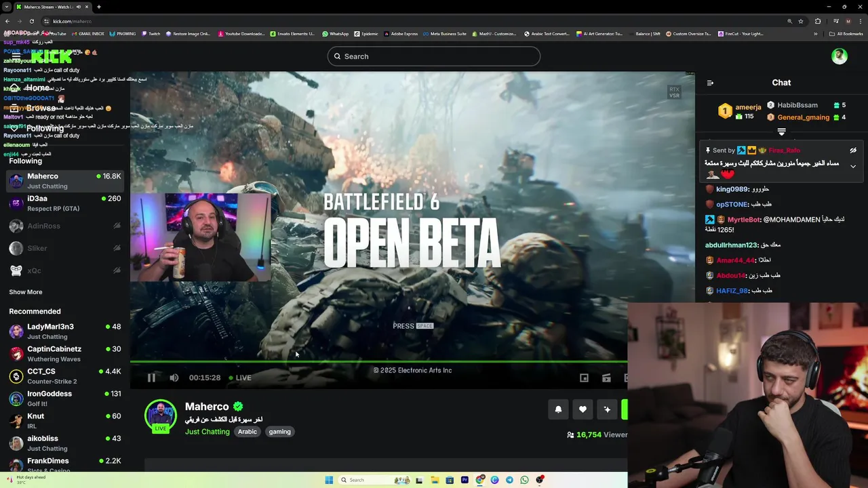
Task: Open CaptinCabinetz Wuthering Waves channel
Action: coord(65,354)
